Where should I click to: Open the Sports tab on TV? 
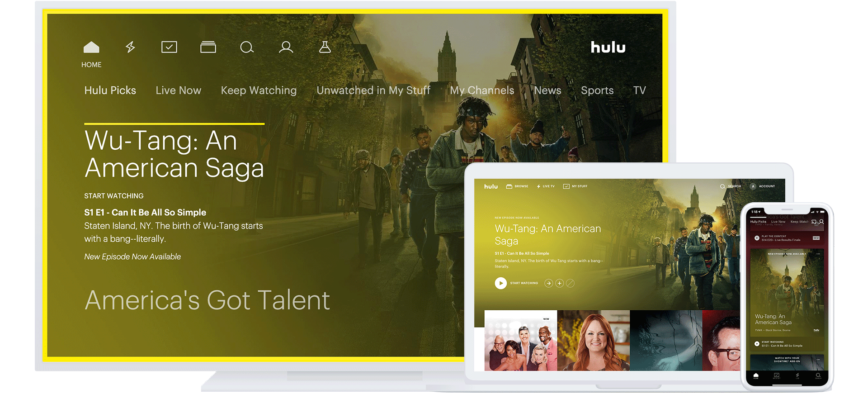point(597,90)
